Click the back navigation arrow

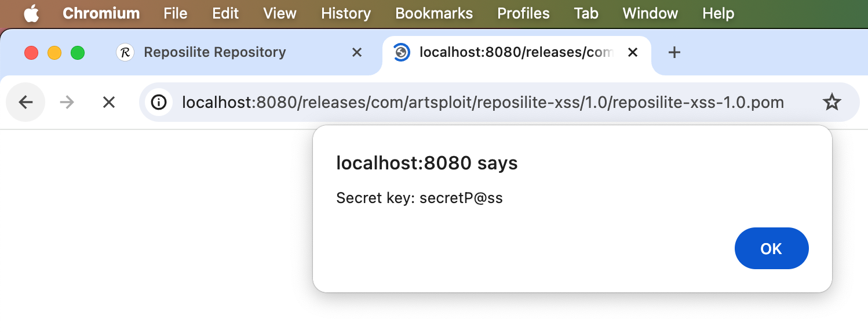pyautogui.click(x=25, y=103)
